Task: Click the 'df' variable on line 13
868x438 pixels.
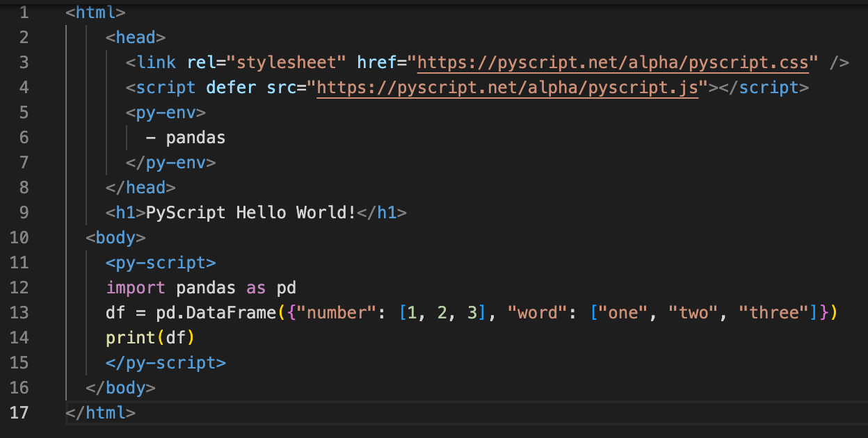Action: coord(115,313)
